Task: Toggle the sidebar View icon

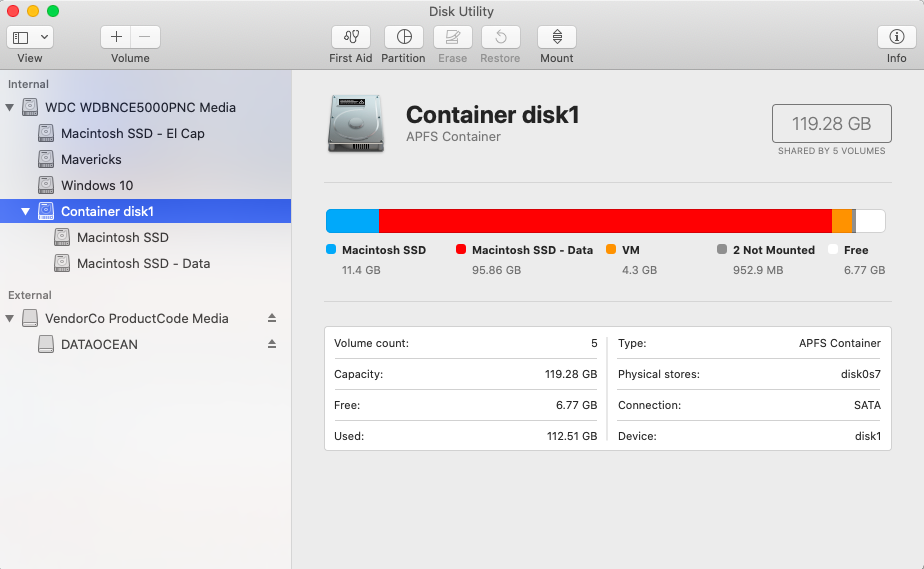Action: 21,38
